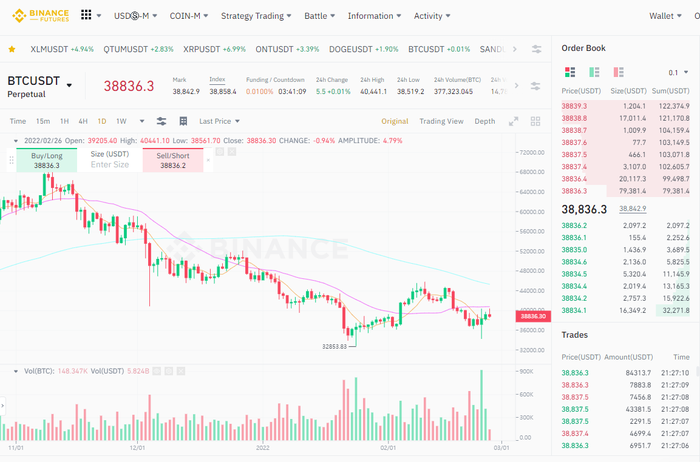Show both bids and asks order book view

570,72
